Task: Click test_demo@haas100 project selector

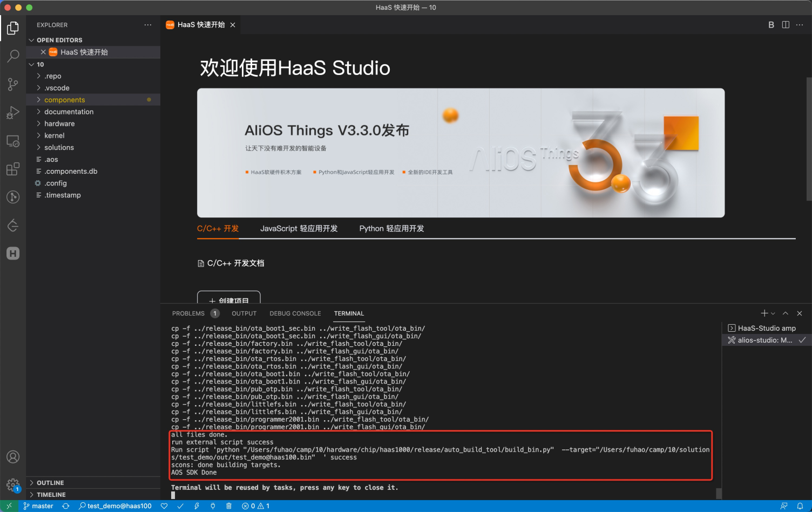Action: (x=114, y=506)
